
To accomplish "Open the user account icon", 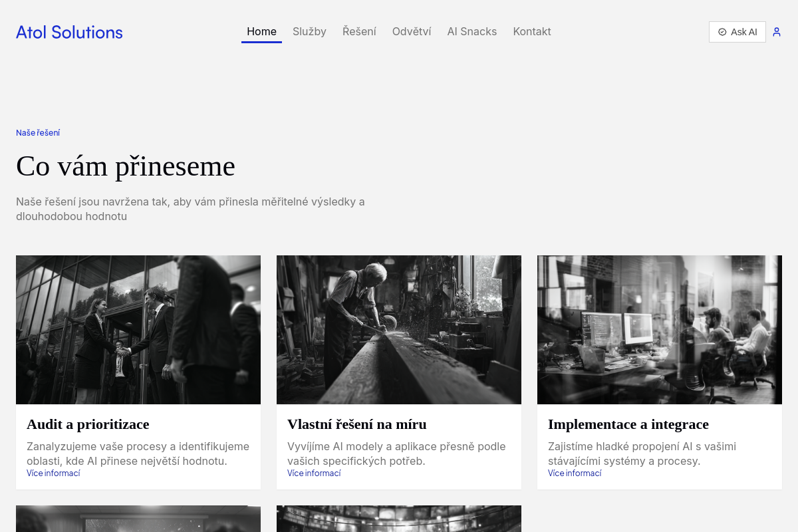I will 777,32.
